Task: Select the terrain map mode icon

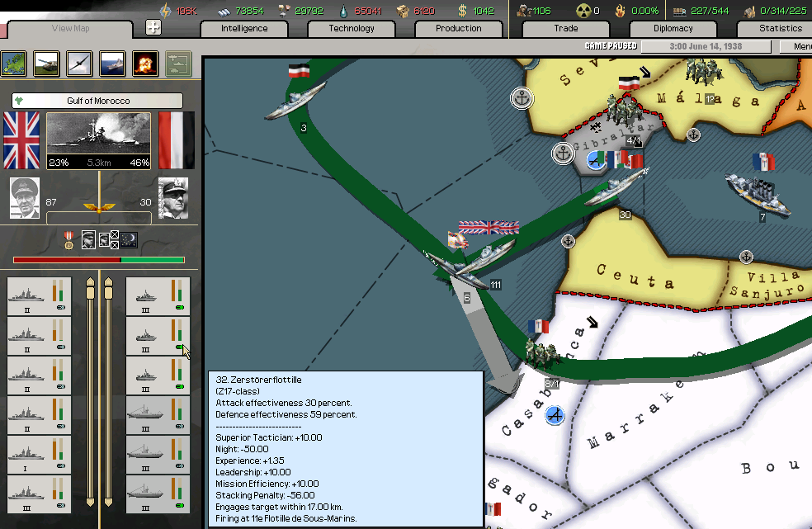Action: (14, 64)
